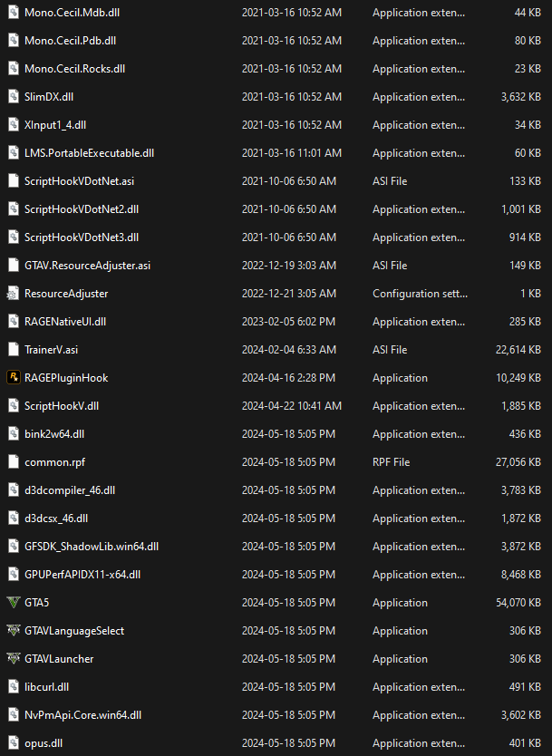Select the RAGEPluginHook file name
This screenshot has height=756, width=552.
tap(66, 378)
